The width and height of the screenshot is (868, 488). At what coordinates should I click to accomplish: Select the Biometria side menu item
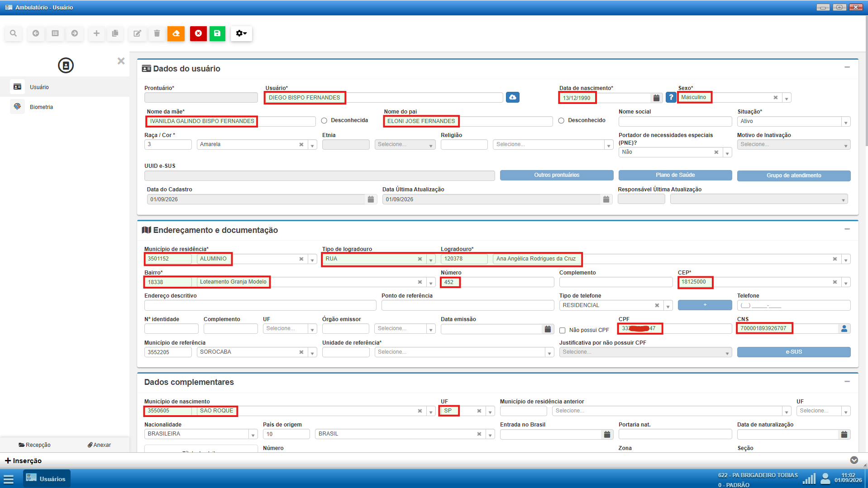pyautogui.click(x=65, y=107)
